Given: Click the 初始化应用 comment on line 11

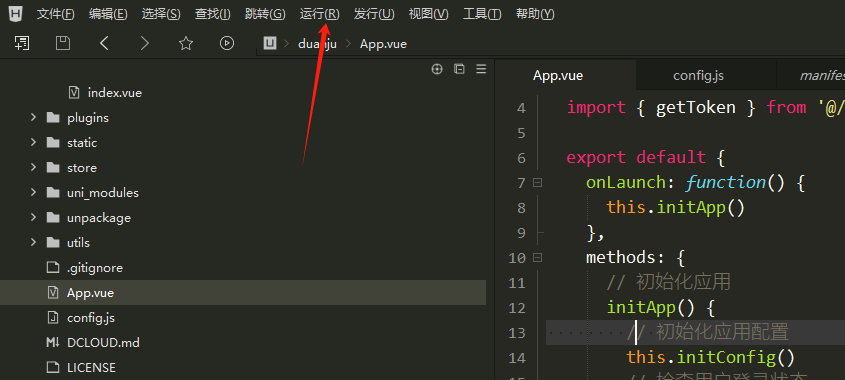Looking at the screenshot, I should click(x=668, y=282).
